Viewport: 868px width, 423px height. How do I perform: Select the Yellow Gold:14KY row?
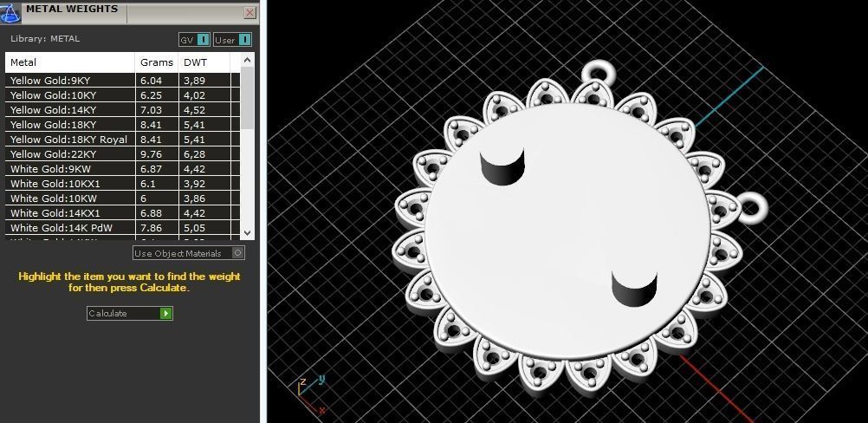(x=123, y=110)
